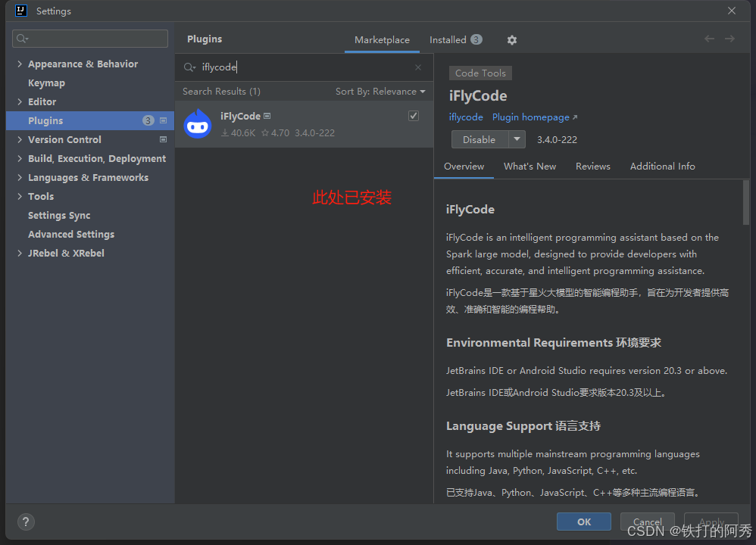The image size is (756, 545).
Task: Expand Appearance & Behavior section
Action: tap(20, 64)
